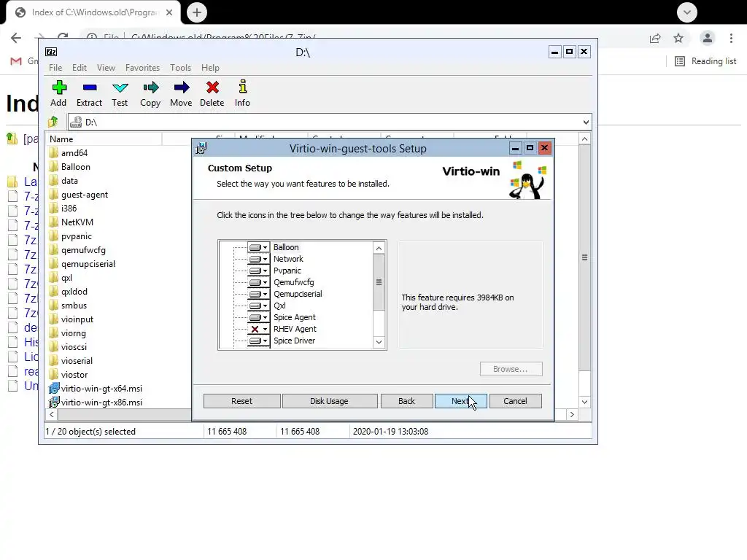The width and height of the screenshot is (747, 560).
Task: Open the Reading list
Action: pyautogui.click(x=705, y=61)
